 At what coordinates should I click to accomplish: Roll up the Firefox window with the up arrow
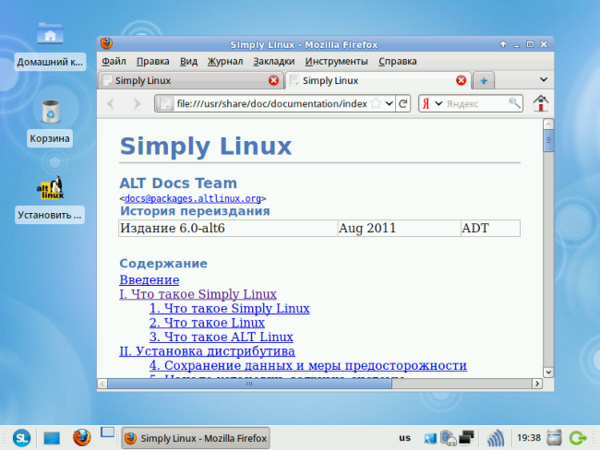[x=503, y=44]
